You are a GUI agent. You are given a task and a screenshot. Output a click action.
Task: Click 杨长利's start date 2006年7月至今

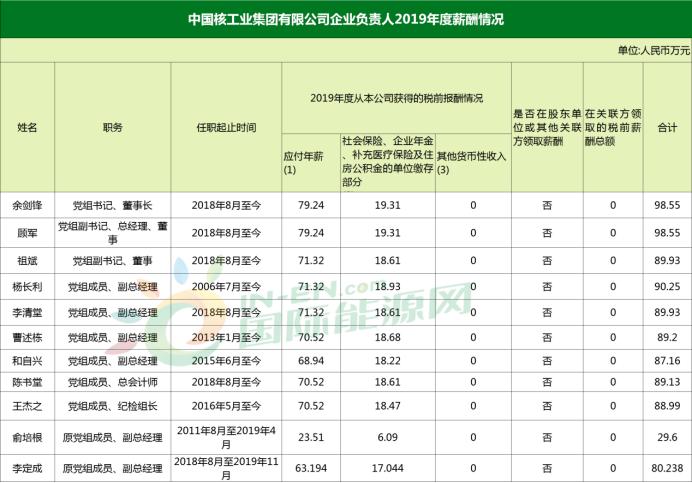pyautogui.click(x=226, y=287)
